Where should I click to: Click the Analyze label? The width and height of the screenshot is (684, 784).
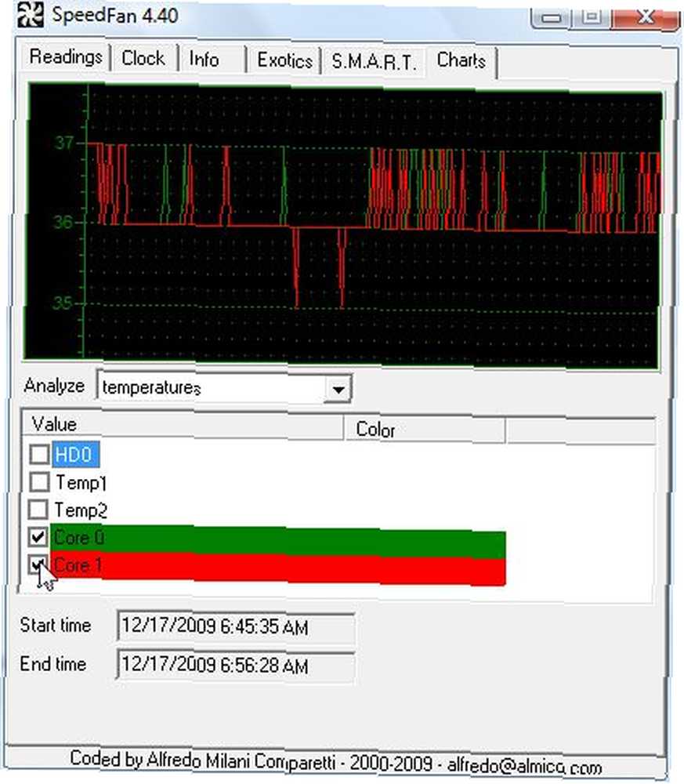coord(54,386)
